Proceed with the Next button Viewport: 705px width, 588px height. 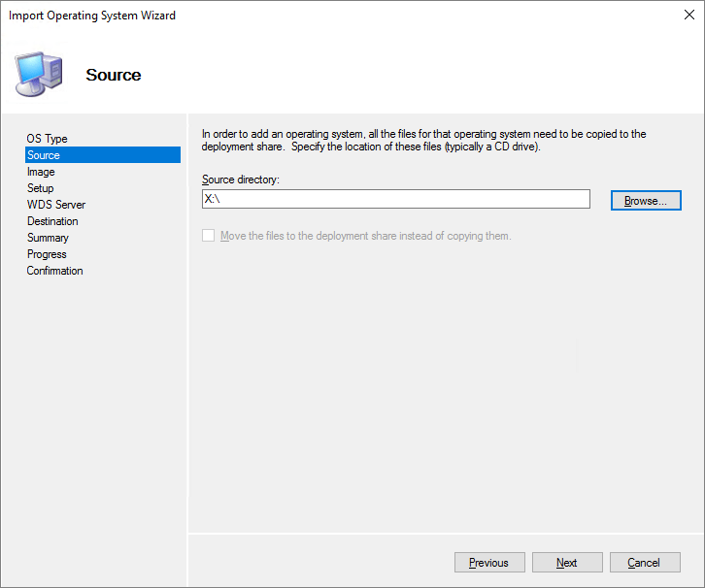(567, 563)
